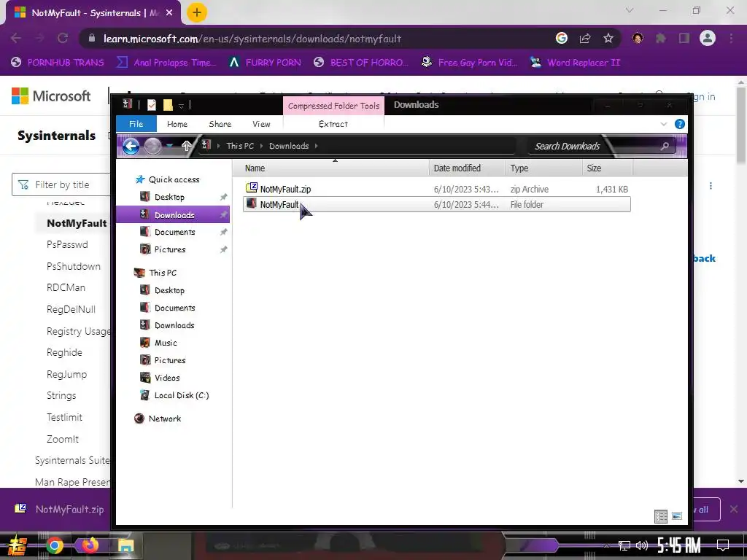Open new browser tab with plus button
This screenshot has width=747, height=560.
pyautogui.click(x=197, y=12)
